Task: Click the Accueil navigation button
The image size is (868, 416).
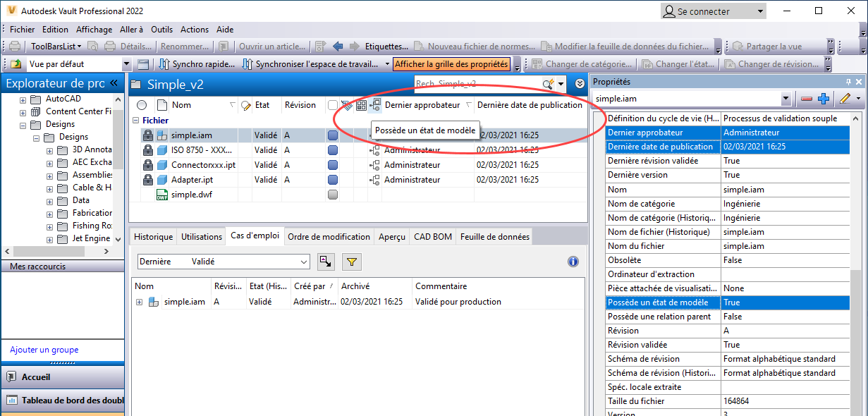Action: 62,377
